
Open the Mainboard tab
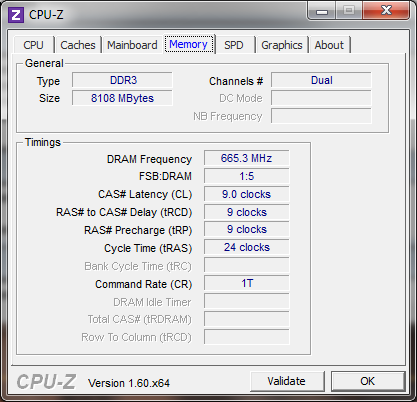(132, 45)
